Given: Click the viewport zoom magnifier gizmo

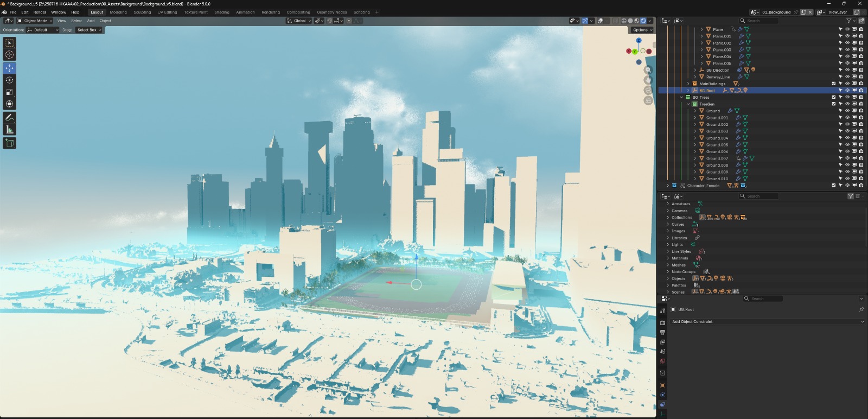Looking at the screenshot, I should [648, 70].
